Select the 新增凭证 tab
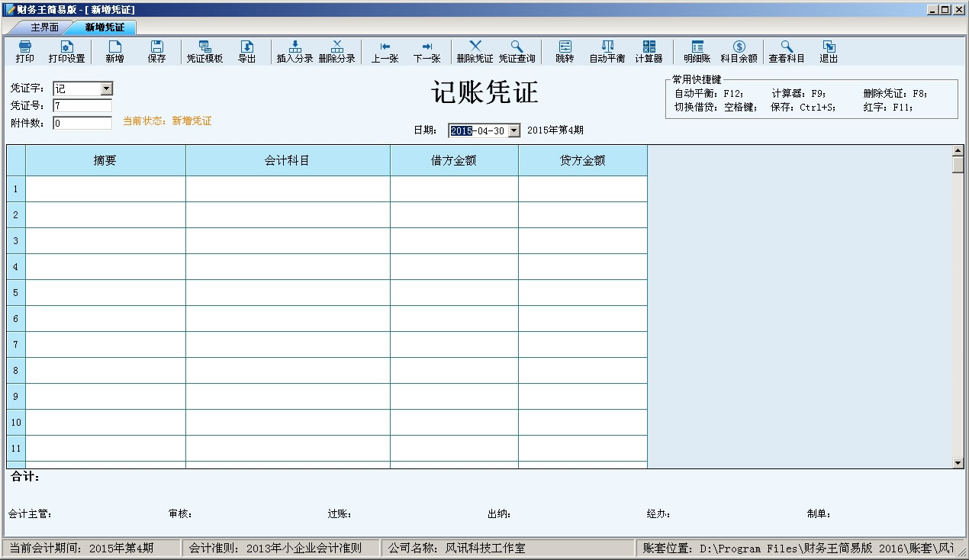 coord(105,27)
